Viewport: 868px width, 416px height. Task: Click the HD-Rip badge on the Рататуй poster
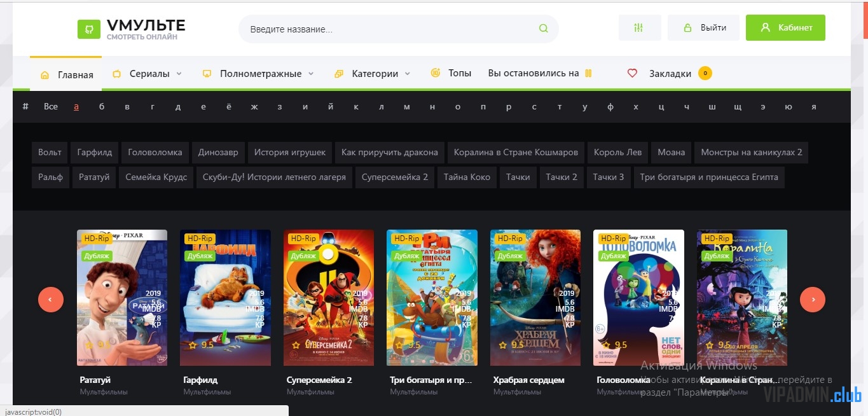pos(97,239)
